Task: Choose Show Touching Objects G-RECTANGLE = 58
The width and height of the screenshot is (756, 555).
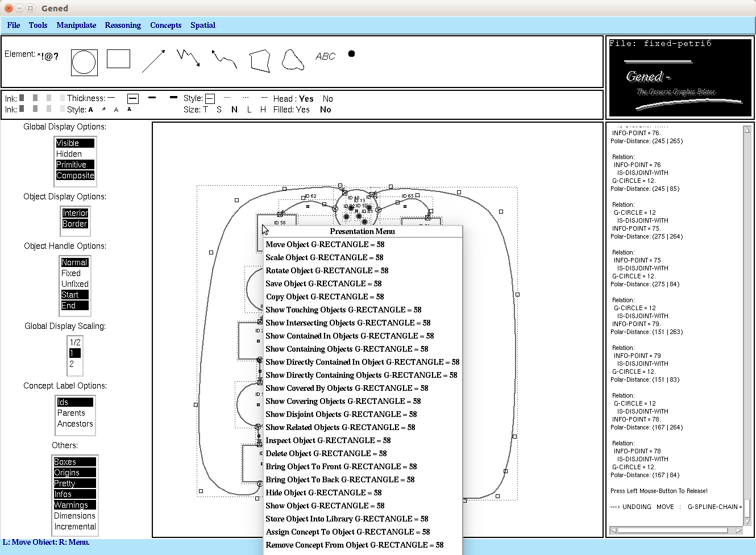Action: [363, 310]
